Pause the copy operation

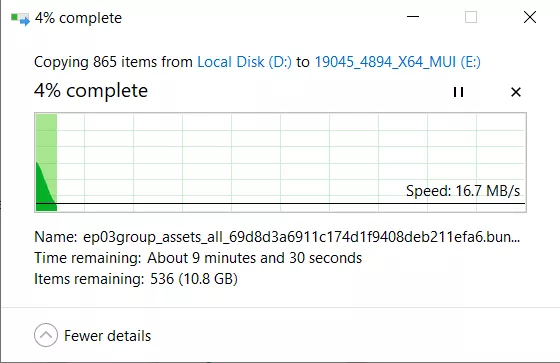click(x=458, y=92)
